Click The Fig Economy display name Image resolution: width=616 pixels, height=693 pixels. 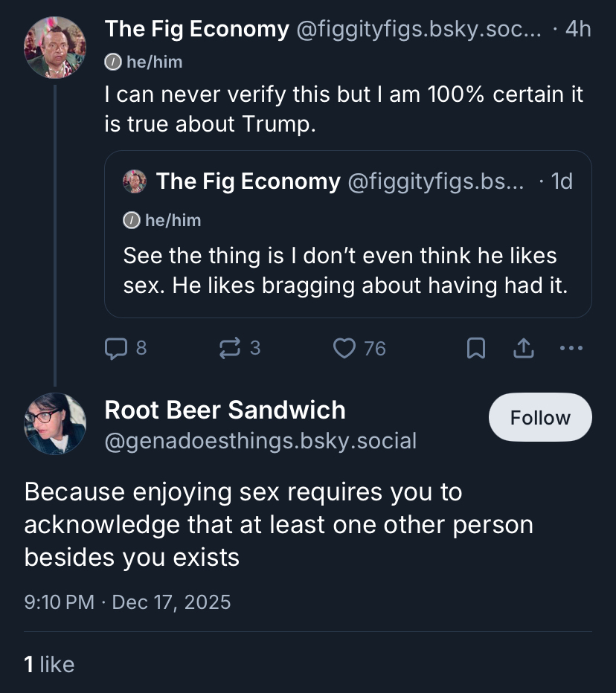pyautogui.click(x=196, y=30)
